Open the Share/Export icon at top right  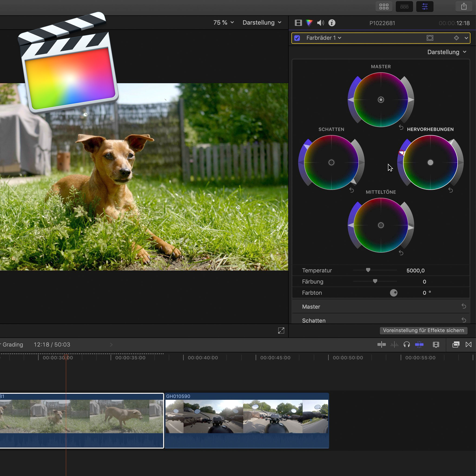click(464, 6)
